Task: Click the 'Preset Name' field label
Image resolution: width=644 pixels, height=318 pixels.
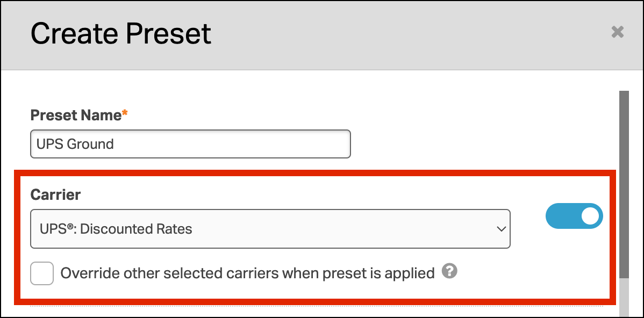Action: click(76, 115)
